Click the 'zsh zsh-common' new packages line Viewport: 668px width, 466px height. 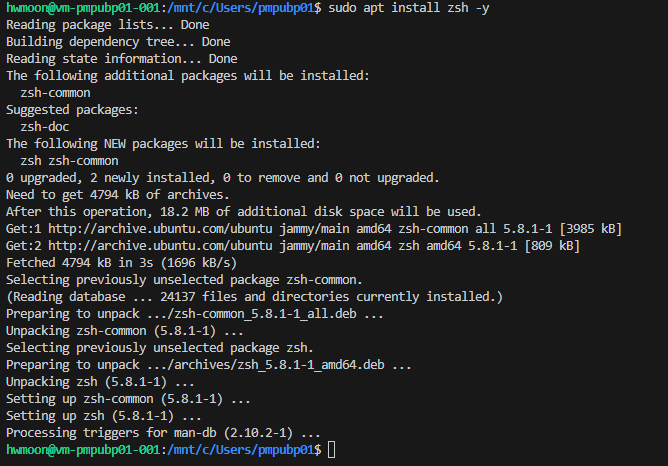click(69, 161)
